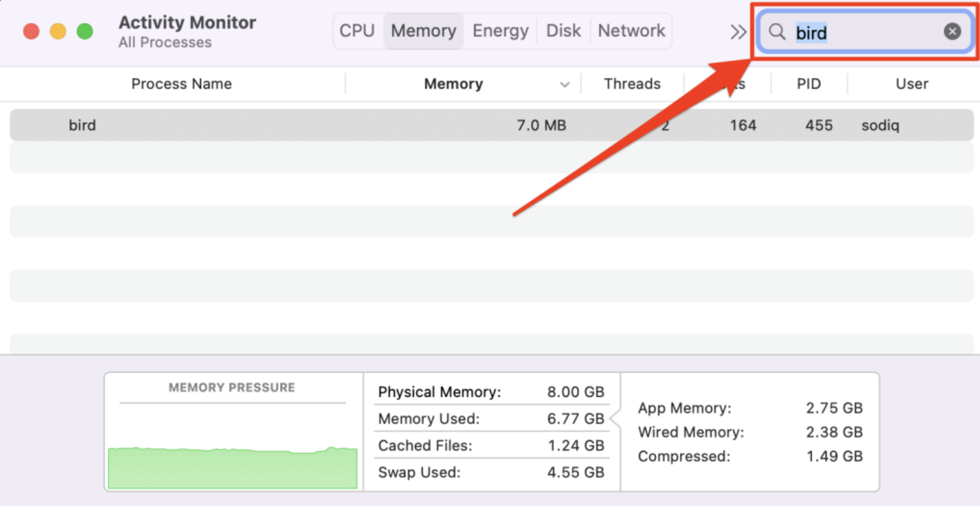Click the double-chevron toolbar overflow icon
Viewport: 980px width, 506px height.
pyautogui.click(x=738, y=31)
